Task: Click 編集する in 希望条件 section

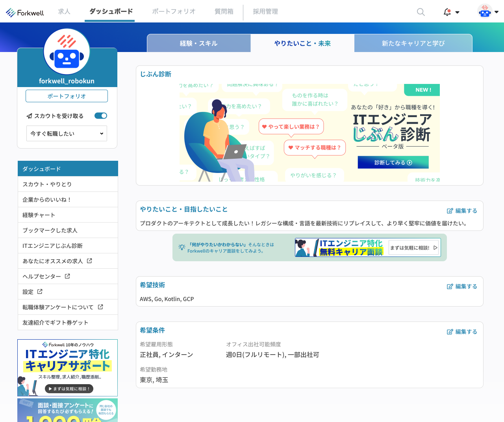Action: coord(462,332)
